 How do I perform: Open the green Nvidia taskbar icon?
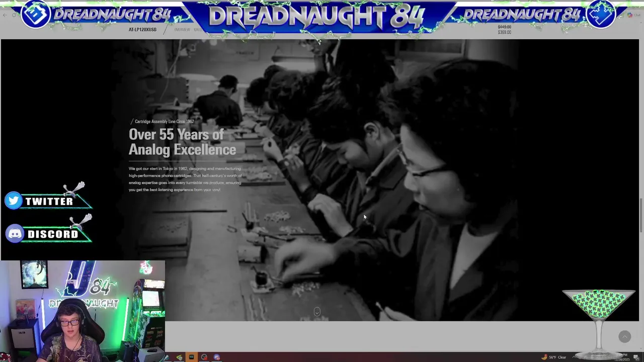[x=179, y=357]
